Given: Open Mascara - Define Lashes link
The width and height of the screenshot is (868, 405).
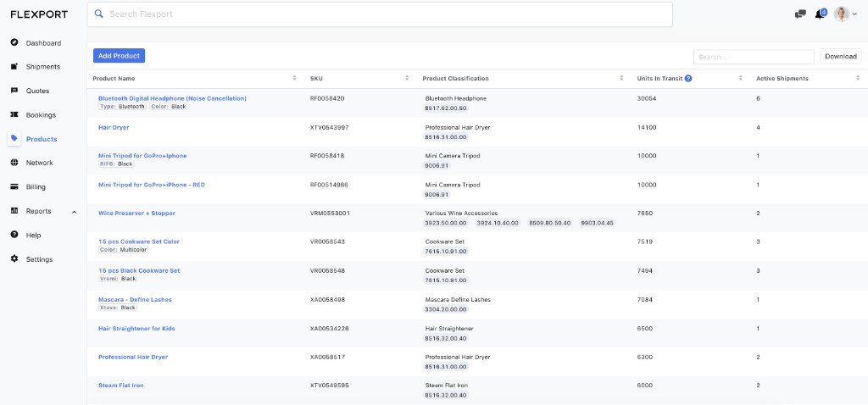Looking at the screenshot, I should pyautogui.click(x=135, y=299).
